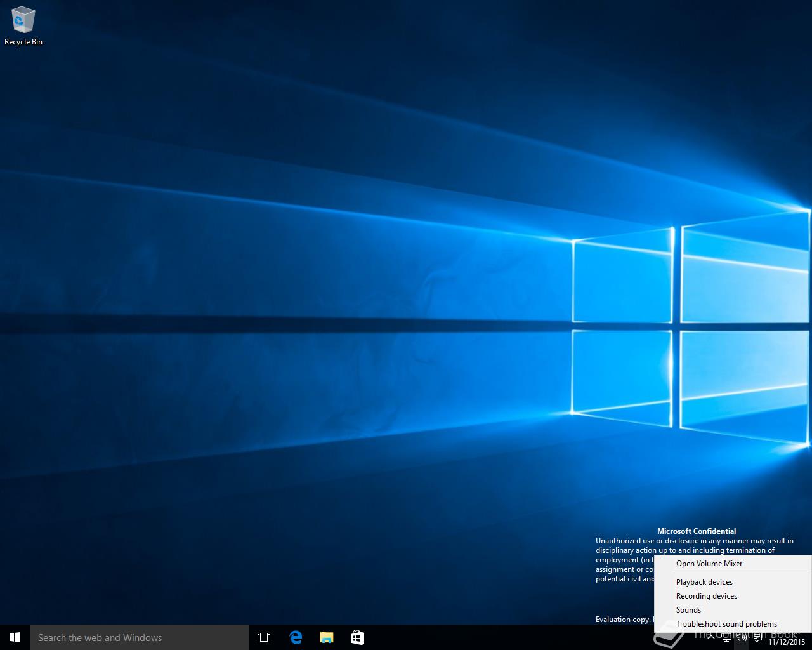Click the Search the web and Windows box

[x=140, y=637]
